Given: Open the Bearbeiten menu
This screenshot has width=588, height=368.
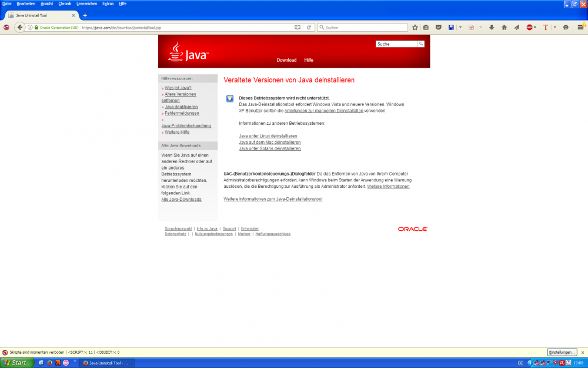Looking at the screenshot, I should coord(26,4).
